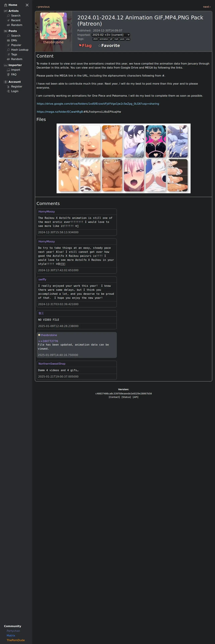The image size is (215, 644).
Task: Click icon beside Login link
Action: (9, 91)
